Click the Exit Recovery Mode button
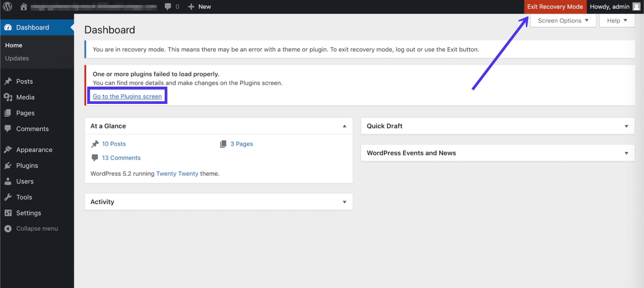Screen dimensions: 644x288 pyautogui.click(x=555, y=6)
